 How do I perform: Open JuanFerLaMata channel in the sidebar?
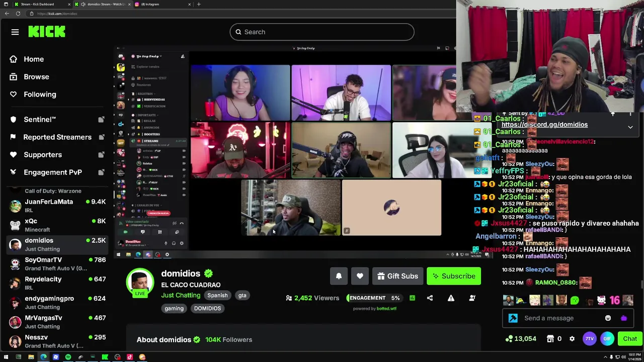point(58,206)
